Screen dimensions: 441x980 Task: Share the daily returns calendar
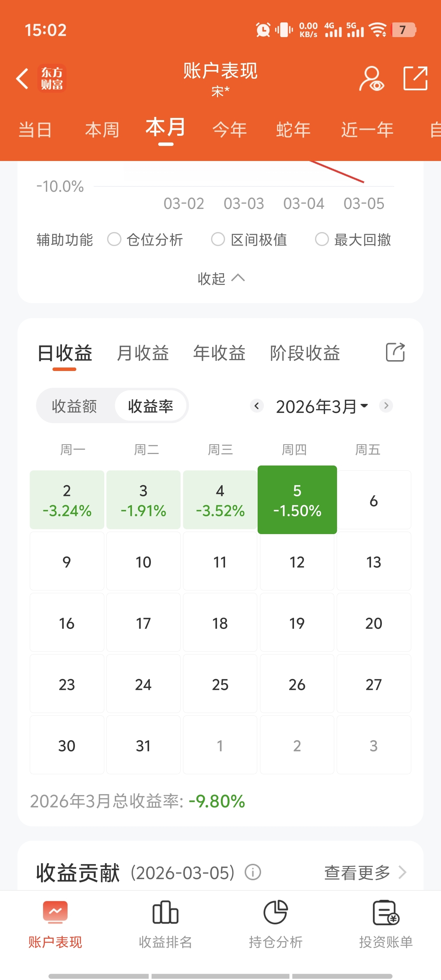click(395, 352)
